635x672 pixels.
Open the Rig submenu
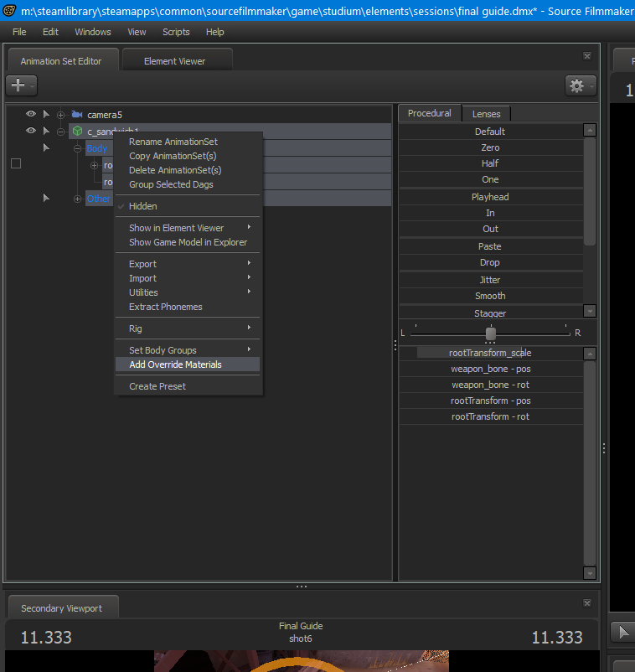[188, 328]
